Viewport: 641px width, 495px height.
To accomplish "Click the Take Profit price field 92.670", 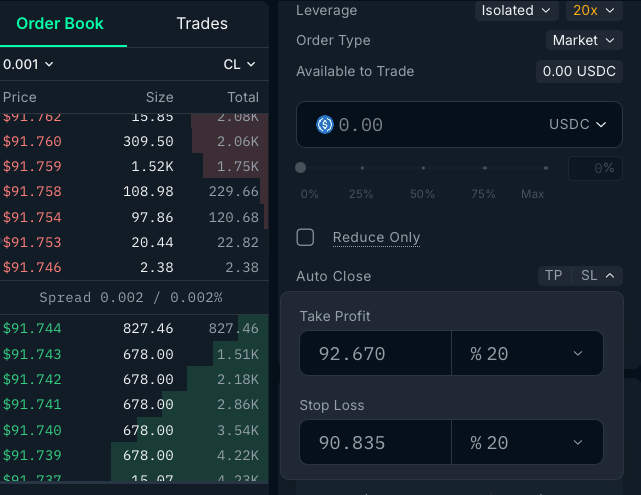I will coord(375,354).
